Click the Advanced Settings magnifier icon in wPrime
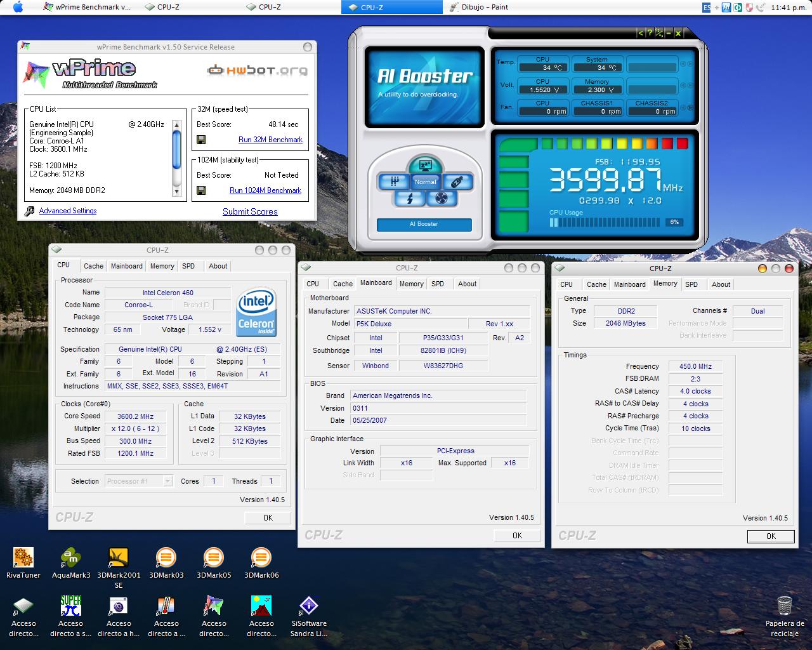The width and height of the screenshot is (812, 650). point(29,211)
